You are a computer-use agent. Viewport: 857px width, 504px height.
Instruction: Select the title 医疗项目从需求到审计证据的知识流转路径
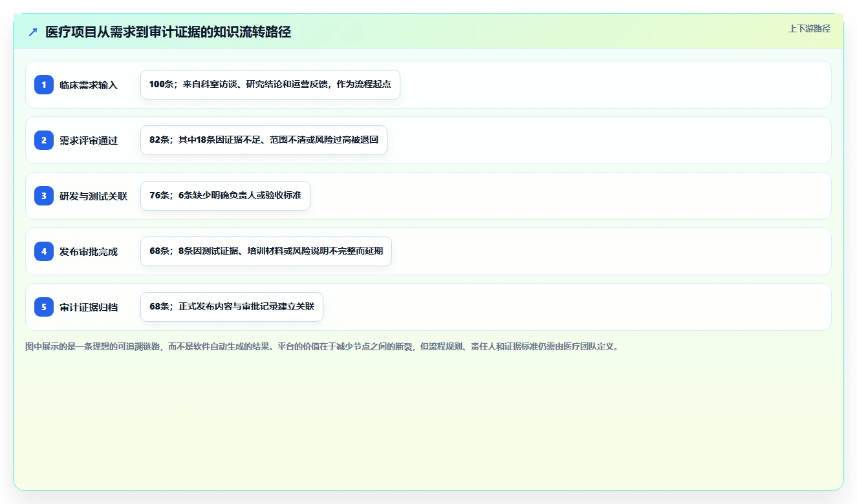168,32
